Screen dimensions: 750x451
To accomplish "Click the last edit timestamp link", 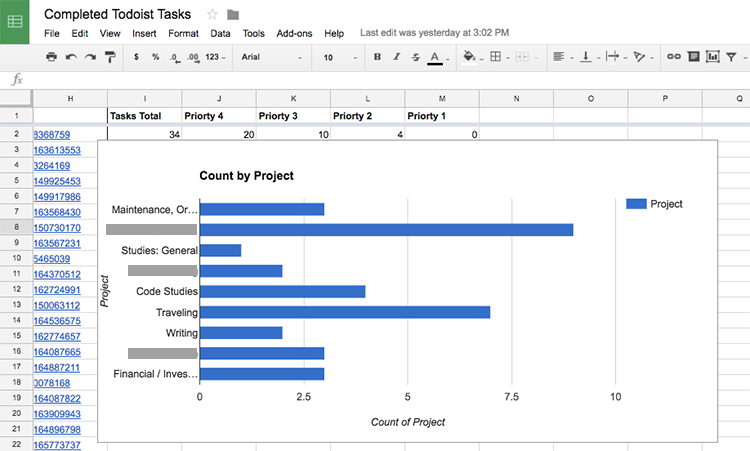I will pos(434,33).
